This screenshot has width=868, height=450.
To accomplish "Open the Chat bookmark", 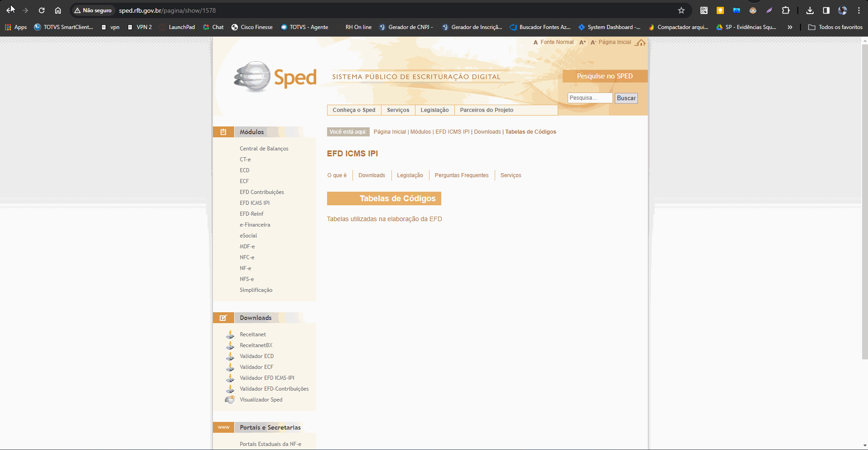I will coord(213,27).
